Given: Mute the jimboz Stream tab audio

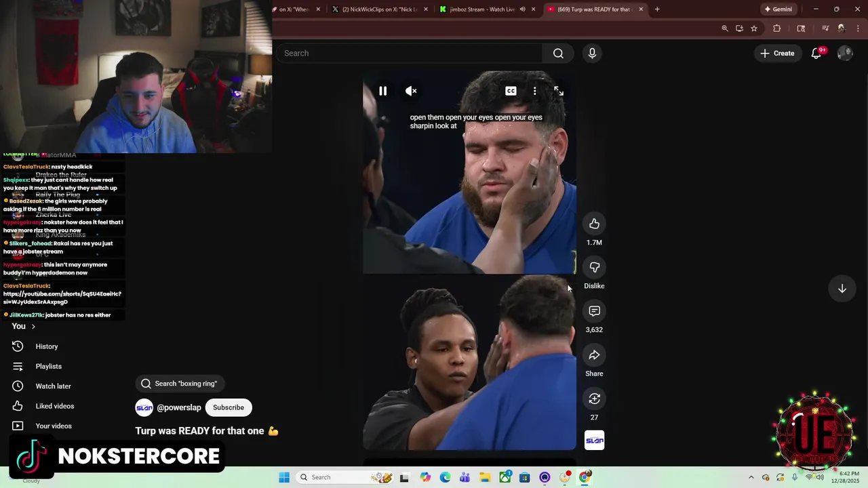Looking at the screenshot, I should click(x=522, y=9).
